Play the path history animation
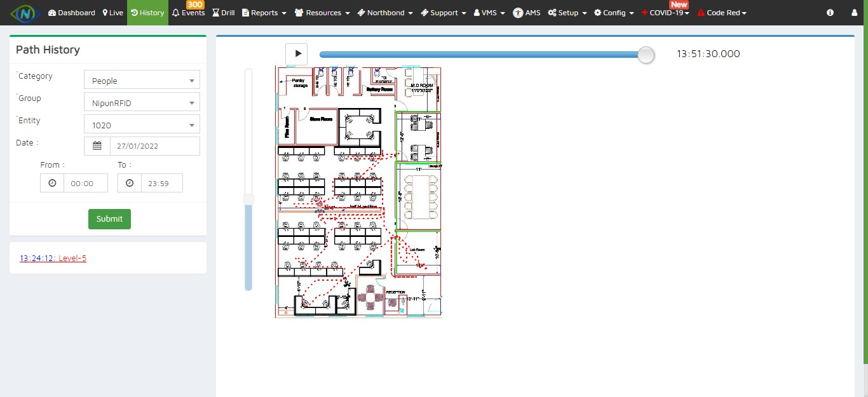 [297, 54]
